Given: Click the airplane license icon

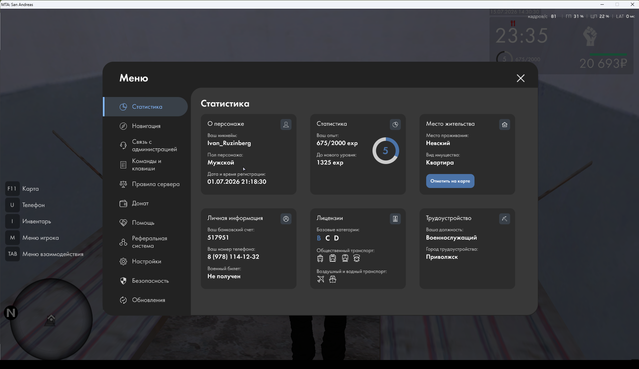Looking at the screenshot, I should (x=321, y=279).
